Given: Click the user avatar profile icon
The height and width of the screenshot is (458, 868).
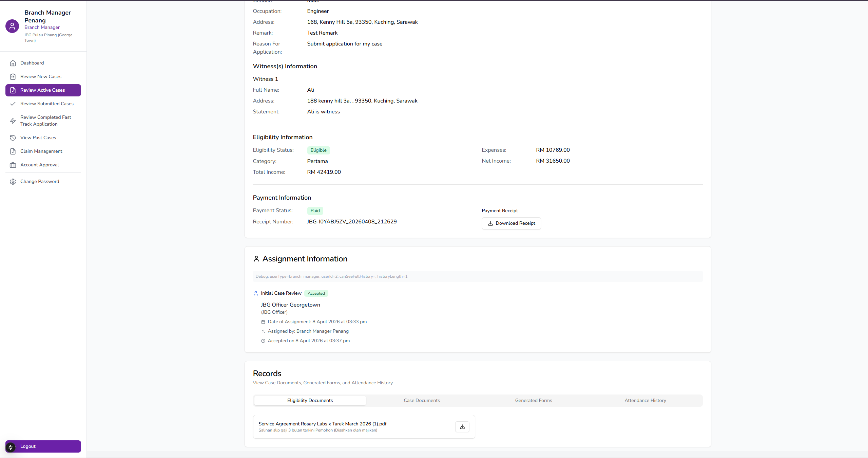Looking at the screenshot, I should pyautogui.click(x=12, y=26).
